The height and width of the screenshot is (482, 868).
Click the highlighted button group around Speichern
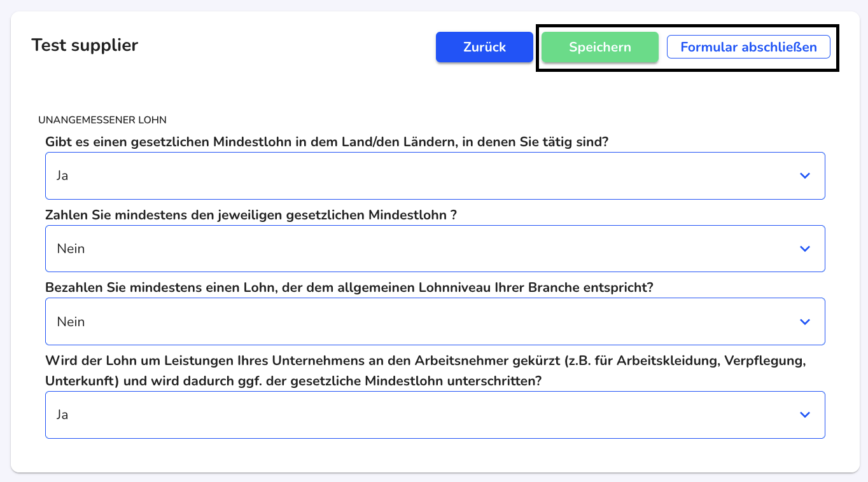pos(687,46)
